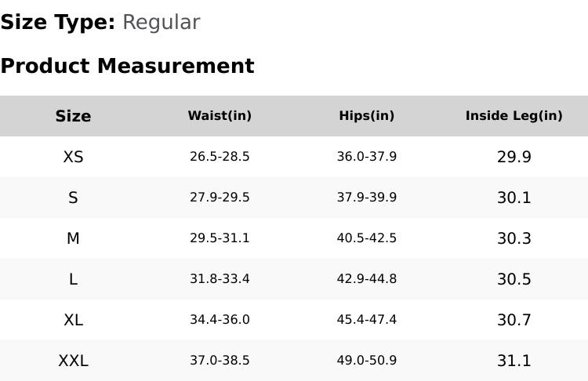Click the Waist(in) column header

point(220,116)
